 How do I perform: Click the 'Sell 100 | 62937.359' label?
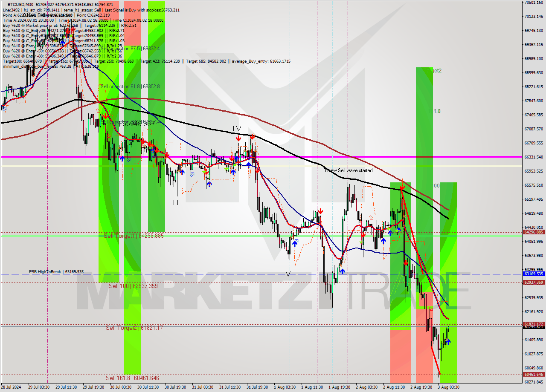[133, 286]
